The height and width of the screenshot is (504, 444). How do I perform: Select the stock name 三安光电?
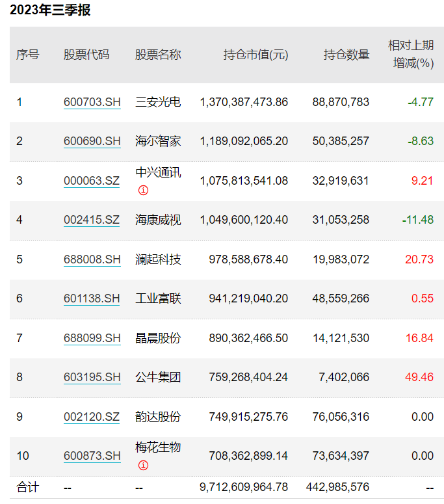pyautogui.click(x=158, y=102)
